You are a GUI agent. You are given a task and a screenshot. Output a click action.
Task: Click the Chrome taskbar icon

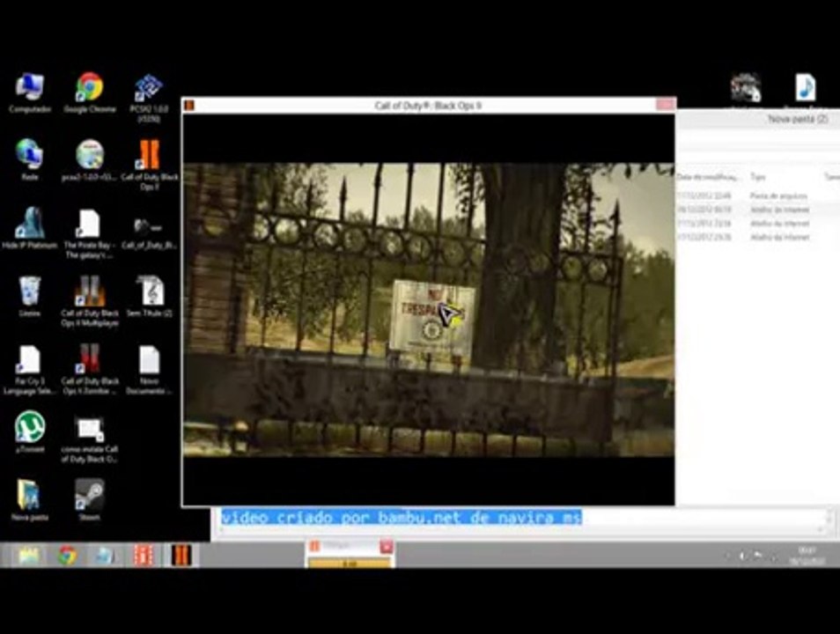67,556
